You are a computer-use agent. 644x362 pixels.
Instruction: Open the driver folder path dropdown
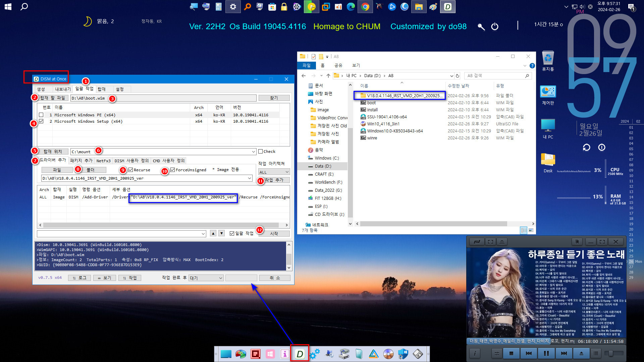click(250, 178)
